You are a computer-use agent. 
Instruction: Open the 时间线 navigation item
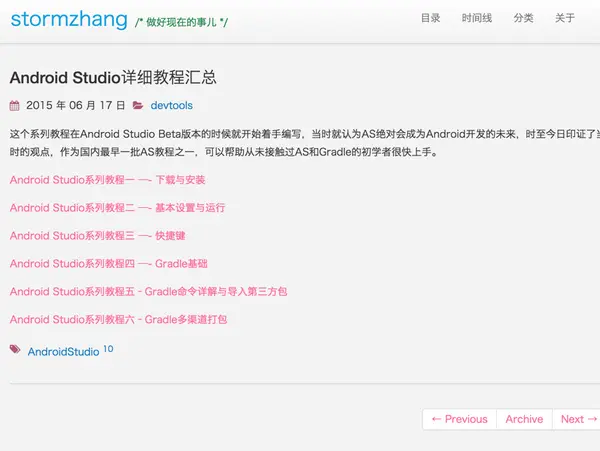[476, 18]
